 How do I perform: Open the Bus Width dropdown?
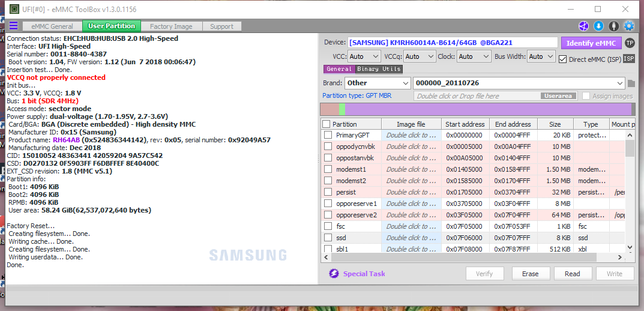point(541,56)
